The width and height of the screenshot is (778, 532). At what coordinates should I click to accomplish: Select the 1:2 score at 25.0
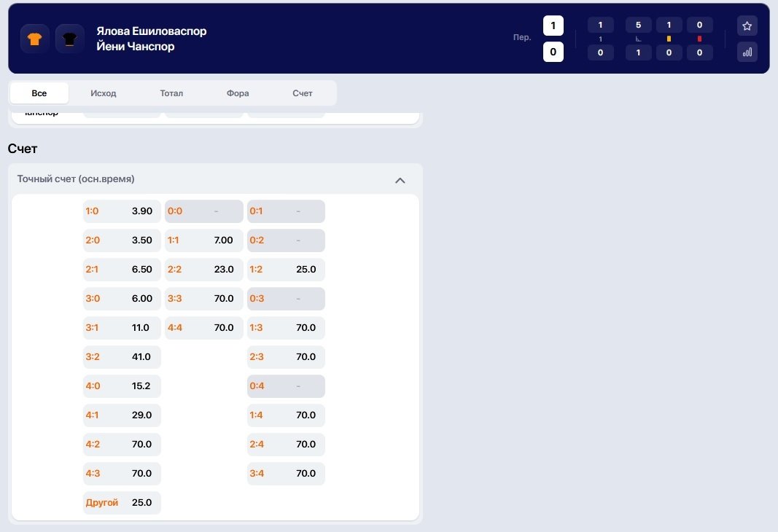point(286,270)
